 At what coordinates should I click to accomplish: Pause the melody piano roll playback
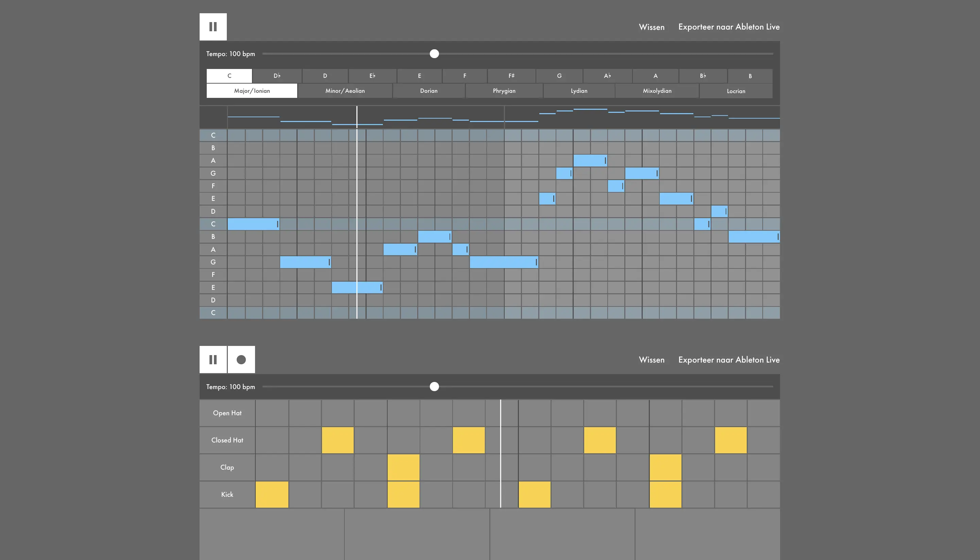tap(213, 27)
